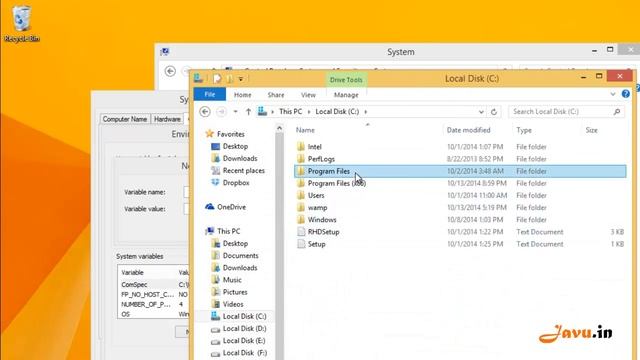Open the View ribbon tab
This screenshot has width=640, height=360.
[308, 95]
